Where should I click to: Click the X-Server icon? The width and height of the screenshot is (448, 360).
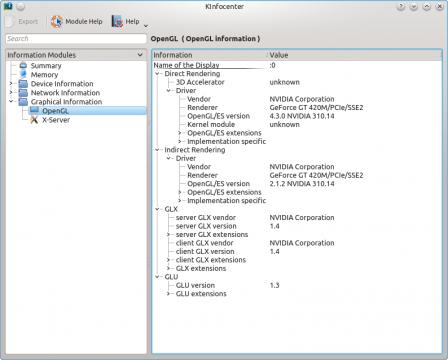[34, 119]
